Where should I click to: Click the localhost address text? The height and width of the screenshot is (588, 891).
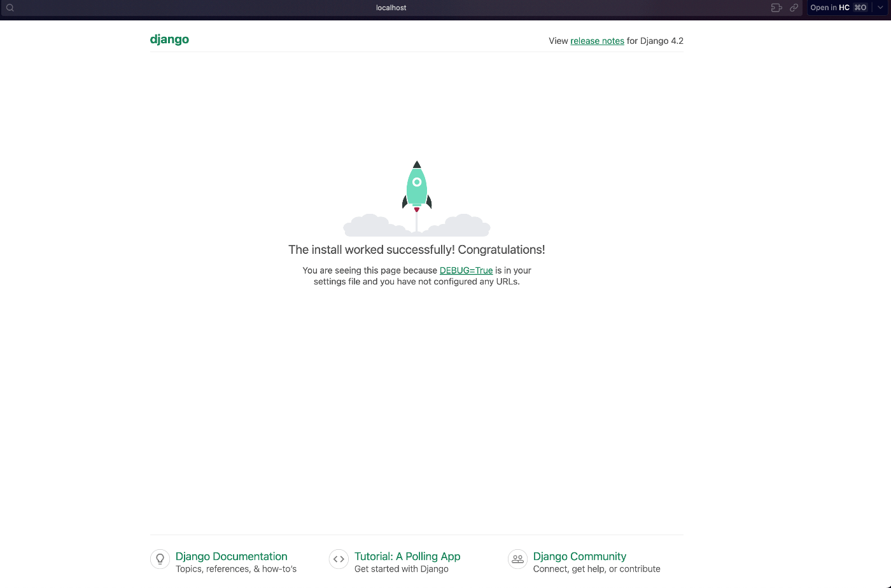pyautogui.click(x=391, y=8)
